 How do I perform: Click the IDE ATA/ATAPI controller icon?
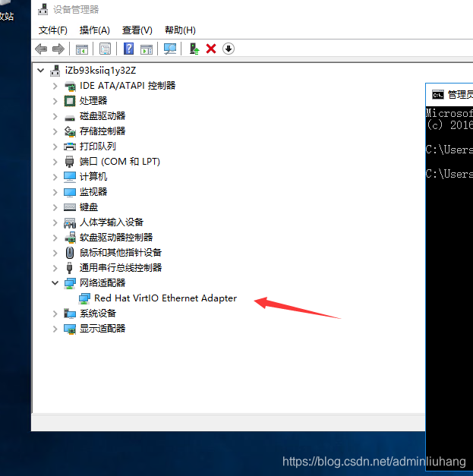click(70, 86)
